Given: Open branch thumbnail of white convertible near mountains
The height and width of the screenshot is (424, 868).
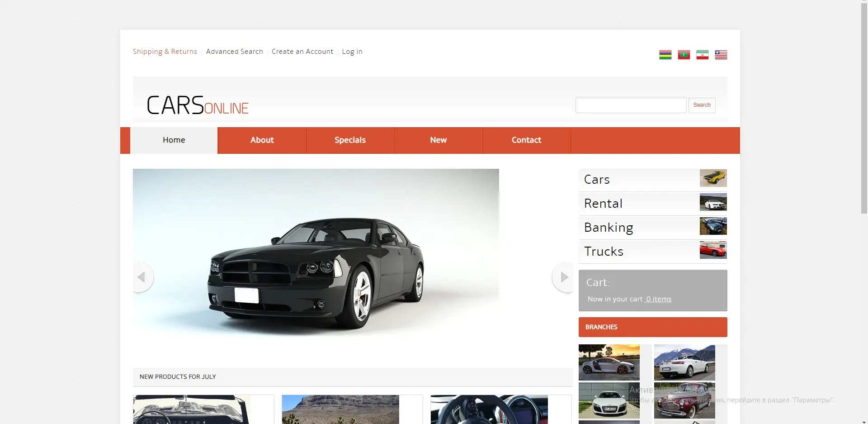Looking at the screenshot, I should 684,362.
